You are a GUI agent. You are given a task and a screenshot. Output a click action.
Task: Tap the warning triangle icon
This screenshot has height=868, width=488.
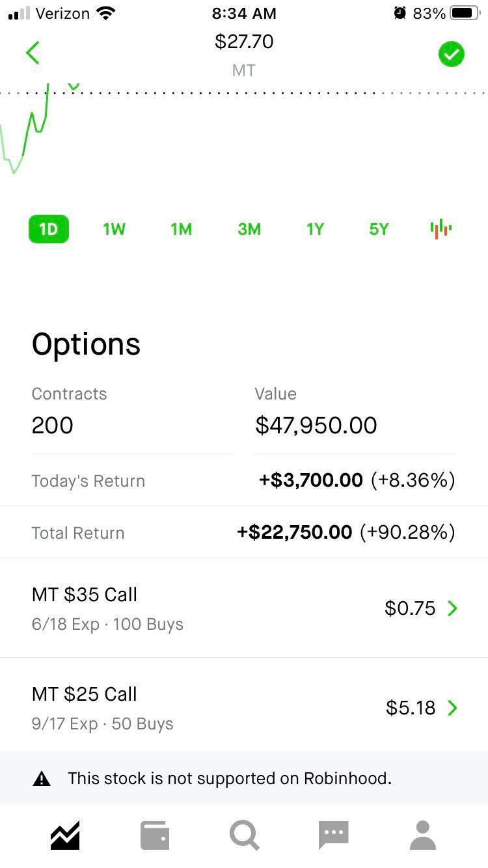click(x=42, y=778)
